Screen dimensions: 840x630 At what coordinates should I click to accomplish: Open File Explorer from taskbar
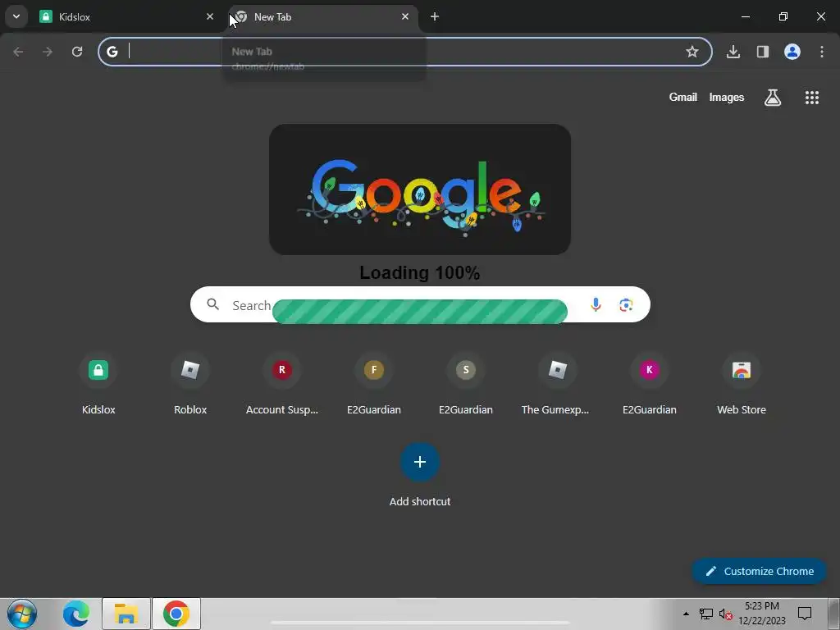[x=126, y=614]
